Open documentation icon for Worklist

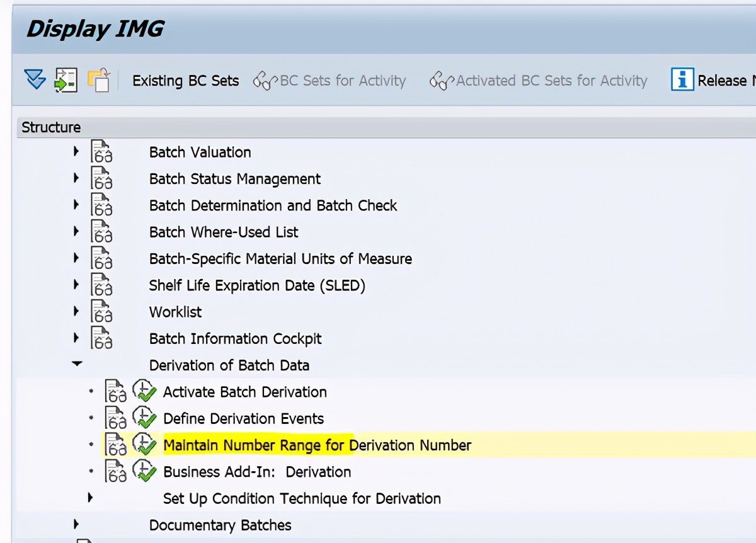[x=102, y=312]
